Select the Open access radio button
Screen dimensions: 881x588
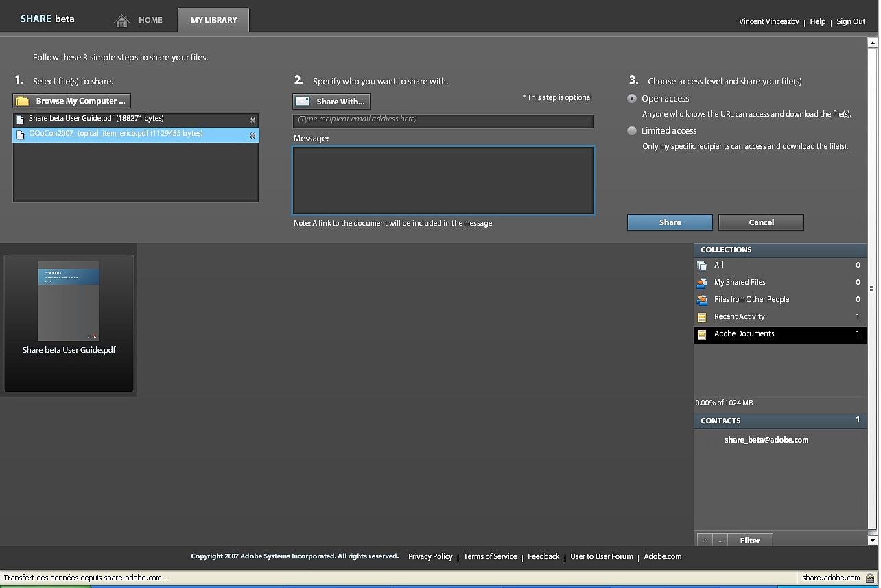(x=632, y=99)
